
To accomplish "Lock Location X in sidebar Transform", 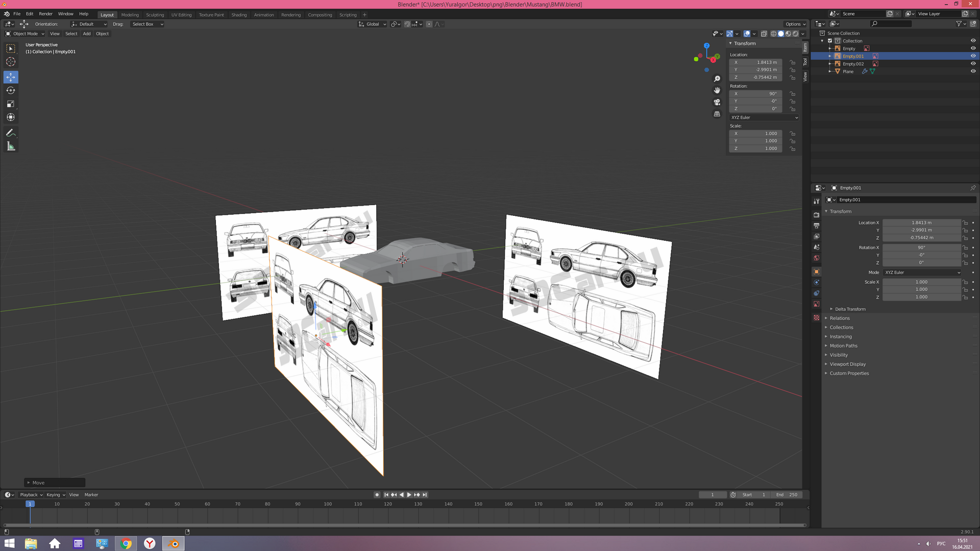I will pos(793,62).
